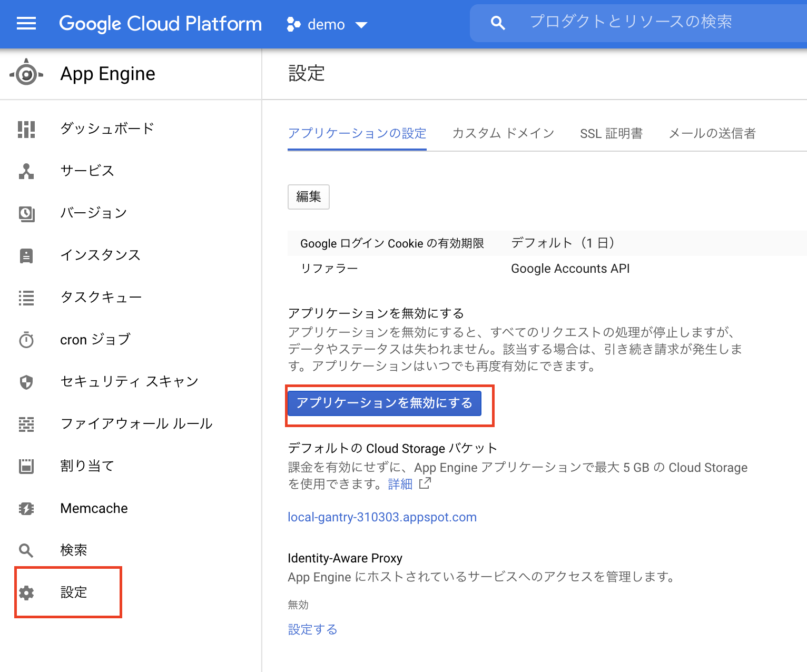Click the 設定 page title
This screenshot has width=807, height=672.
(x=307, y=73)
